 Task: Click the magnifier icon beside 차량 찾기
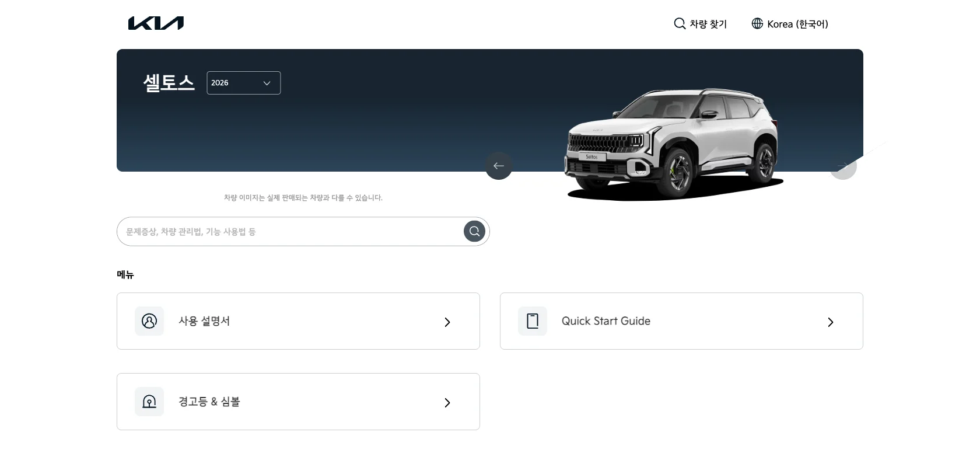coord(680,23)
